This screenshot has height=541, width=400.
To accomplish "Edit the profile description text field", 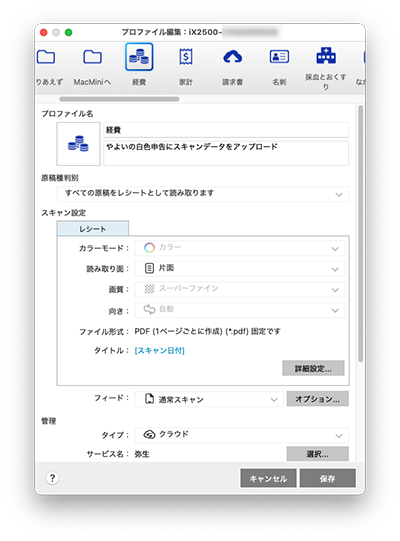I will pos(226,153).
